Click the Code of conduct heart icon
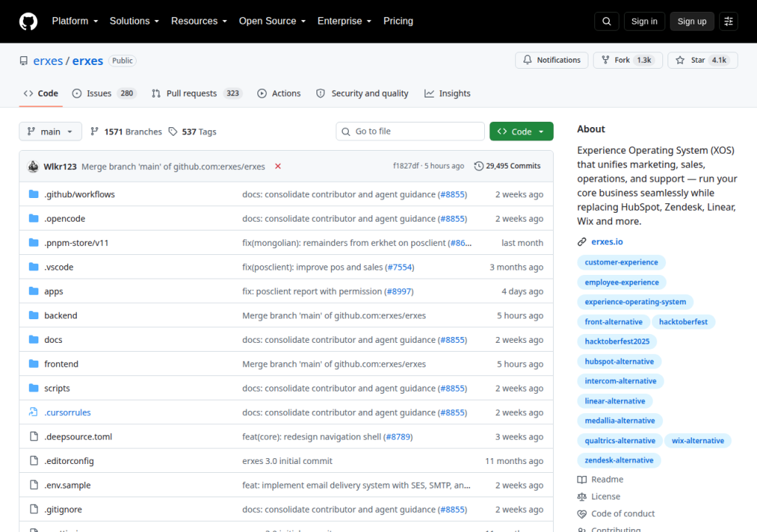The image size is (757, 532). [x=582, y=514]
